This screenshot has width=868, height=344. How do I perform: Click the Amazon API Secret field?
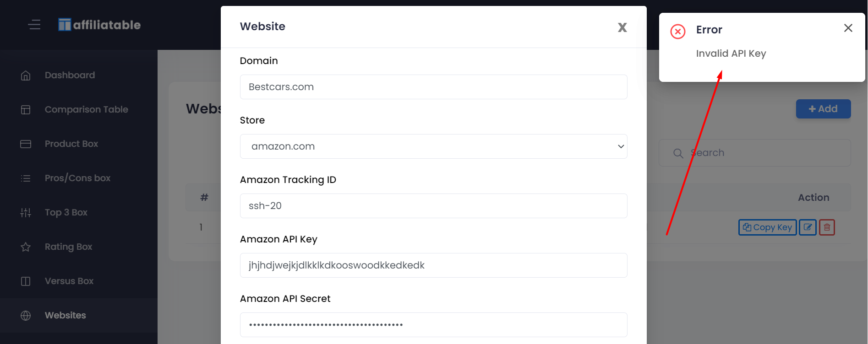[x=433, y=325]
